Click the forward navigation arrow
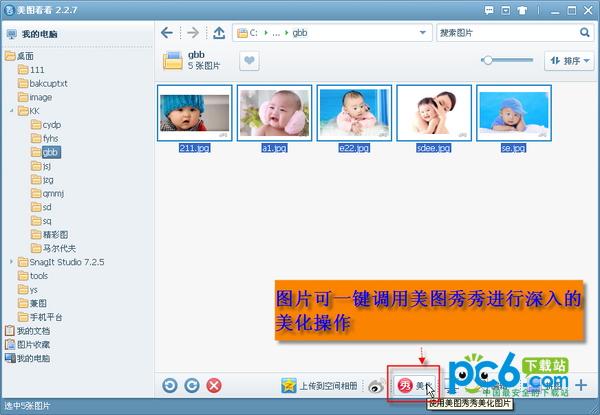 pos(192,33)
